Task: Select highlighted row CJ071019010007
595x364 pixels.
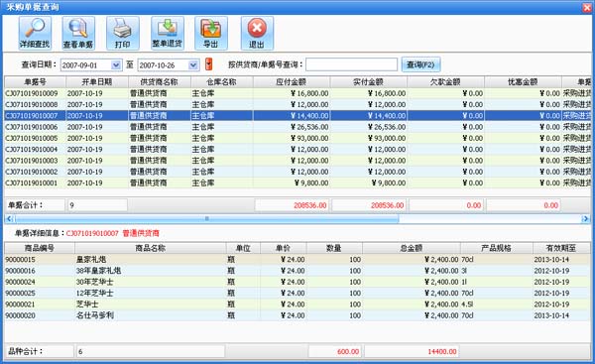Action: pyautogui.click(x=297, y=116)
